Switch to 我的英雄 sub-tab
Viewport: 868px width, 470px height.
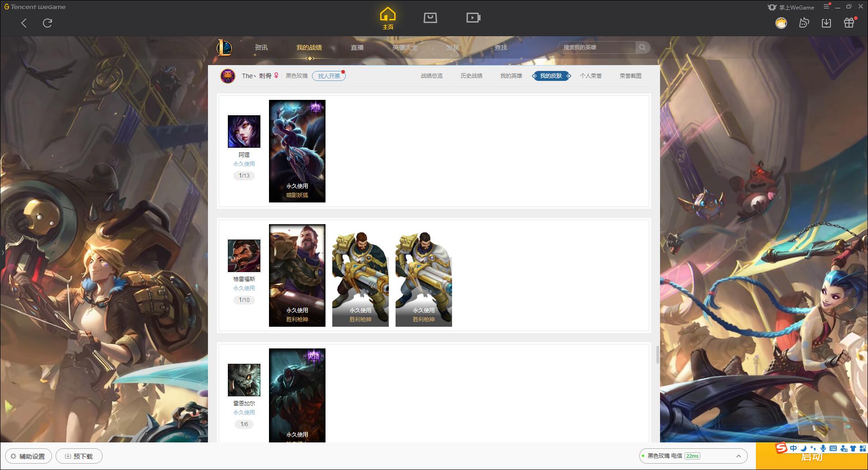click(x=511, y=76)
